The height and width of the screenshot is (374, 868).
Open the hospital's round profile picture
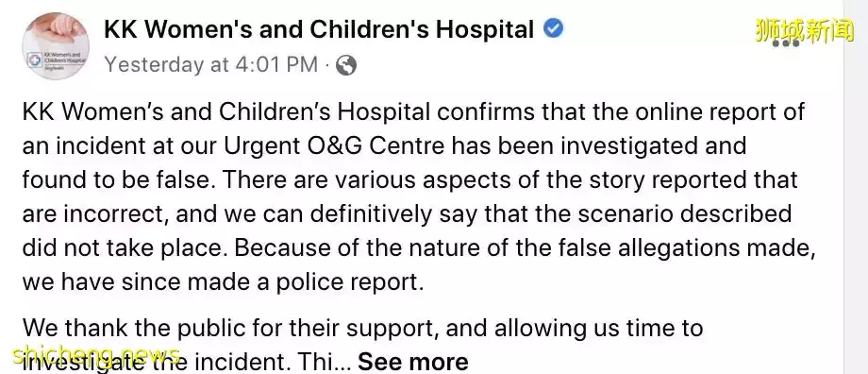pyautogui.click(x=56, y=46)
